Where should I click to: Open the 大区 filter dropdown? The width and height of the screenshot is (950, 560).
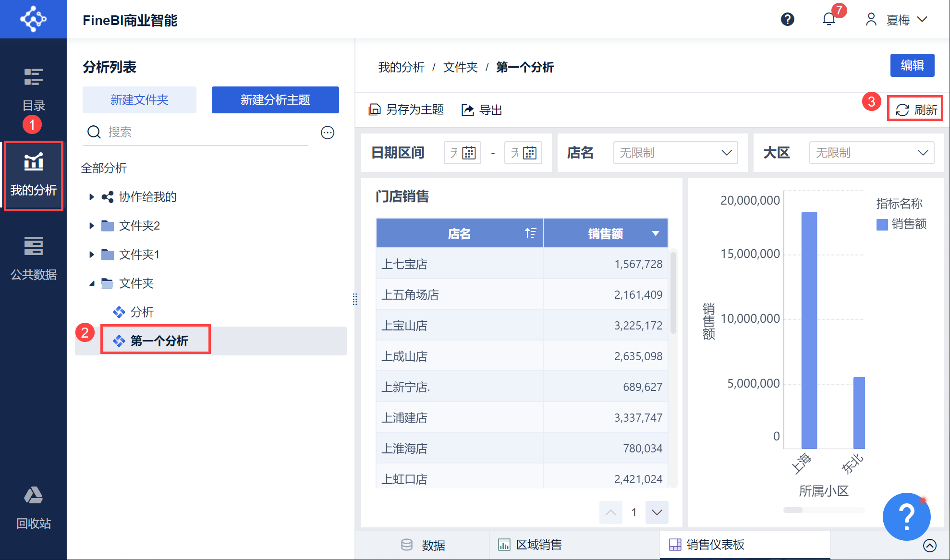tap(871, 153)
